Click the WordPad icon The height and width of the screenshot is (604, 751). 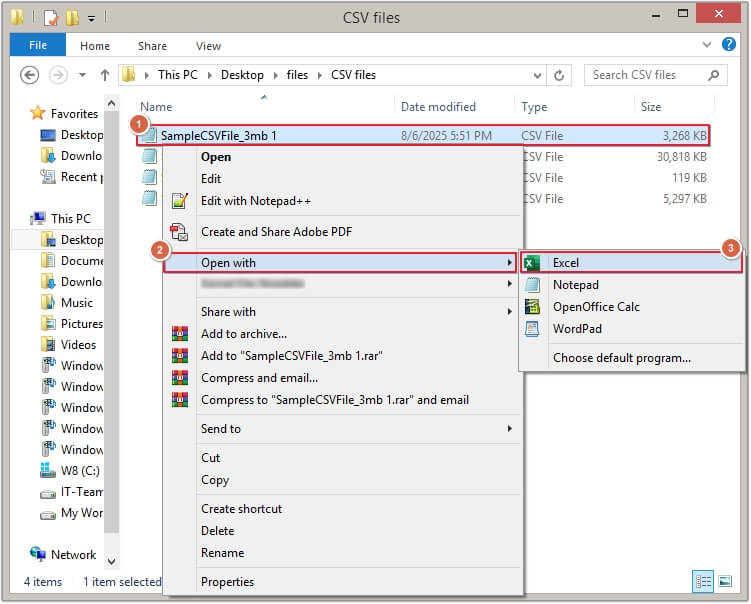532,329
